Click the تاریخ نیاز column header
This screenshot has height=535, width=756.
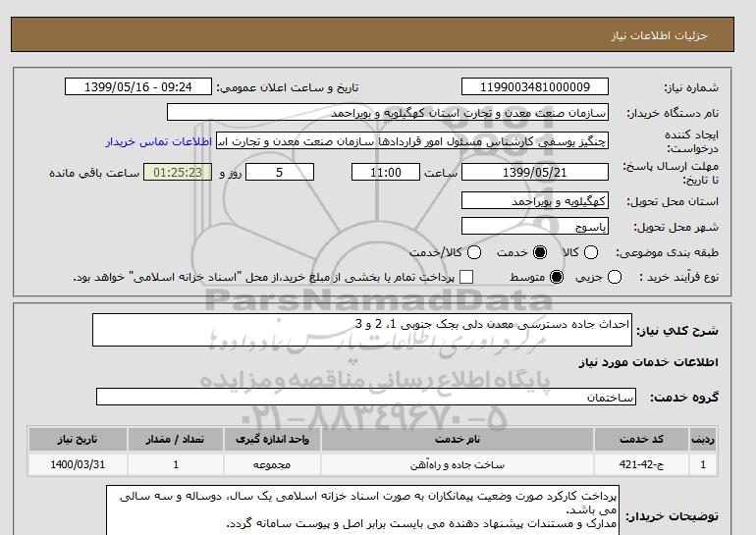pos(78,440)
